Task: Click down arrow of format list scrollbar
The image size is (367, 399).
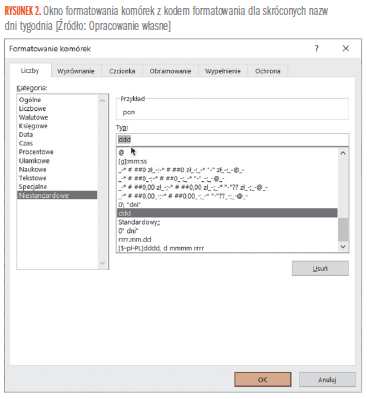Action: click(343, 246)
